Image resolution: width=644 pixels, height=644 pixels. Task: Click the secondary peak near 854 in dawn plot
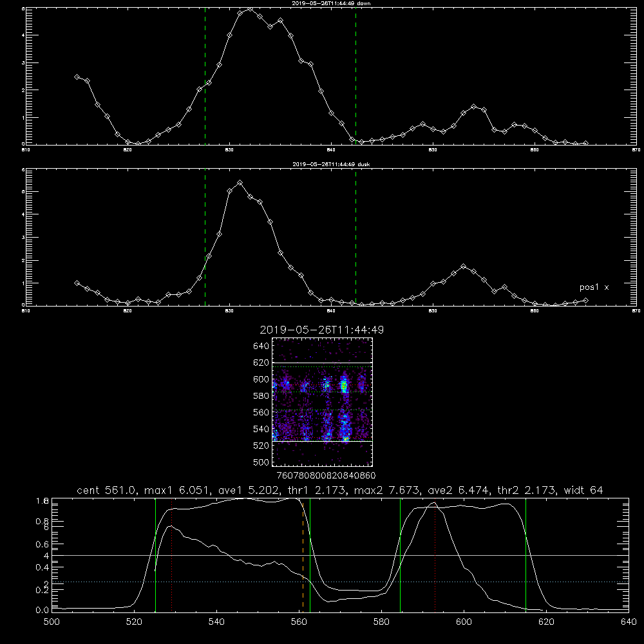tap(473, 106)
